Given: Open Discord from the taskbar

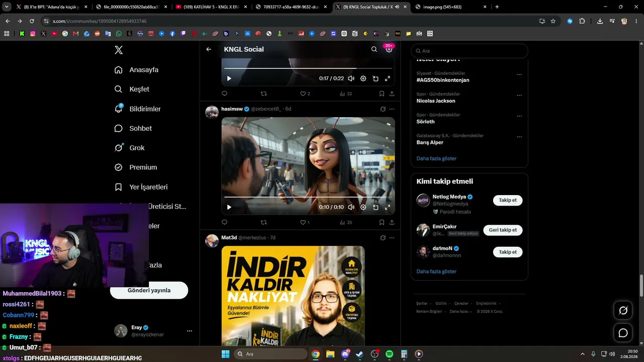Looking at the screenshot, I should 345,354.
